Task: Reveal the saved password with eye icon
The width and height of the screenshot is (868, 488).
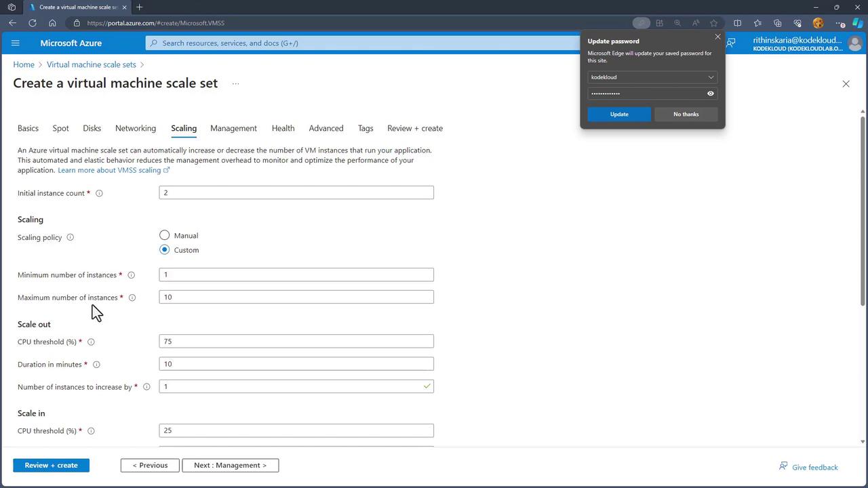Action: tap(711, 94)
